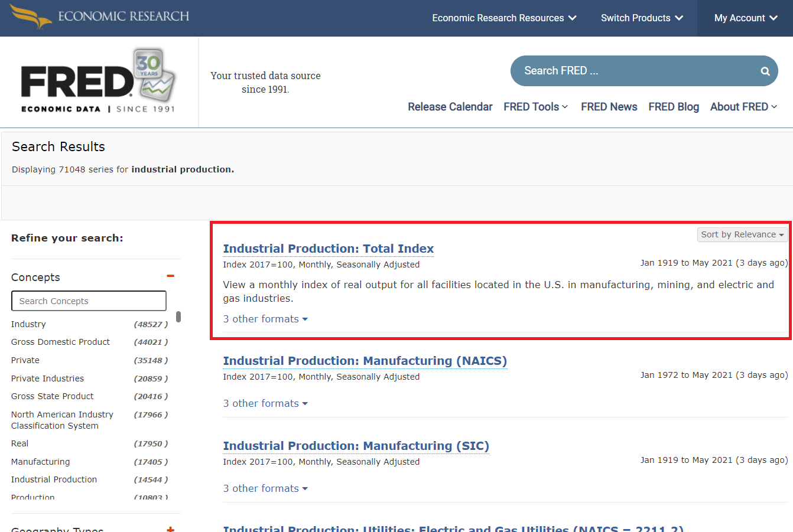Open FRED Blog
Image resolution: width=793 pixels, height=532 pixels.
click(674, 107)
